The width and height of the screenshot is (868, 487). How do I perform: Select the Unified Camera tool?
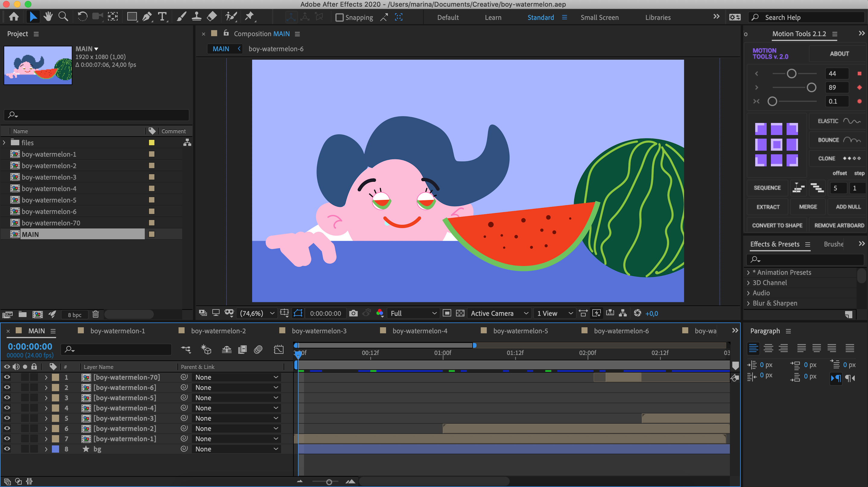(x=98, y=17)
